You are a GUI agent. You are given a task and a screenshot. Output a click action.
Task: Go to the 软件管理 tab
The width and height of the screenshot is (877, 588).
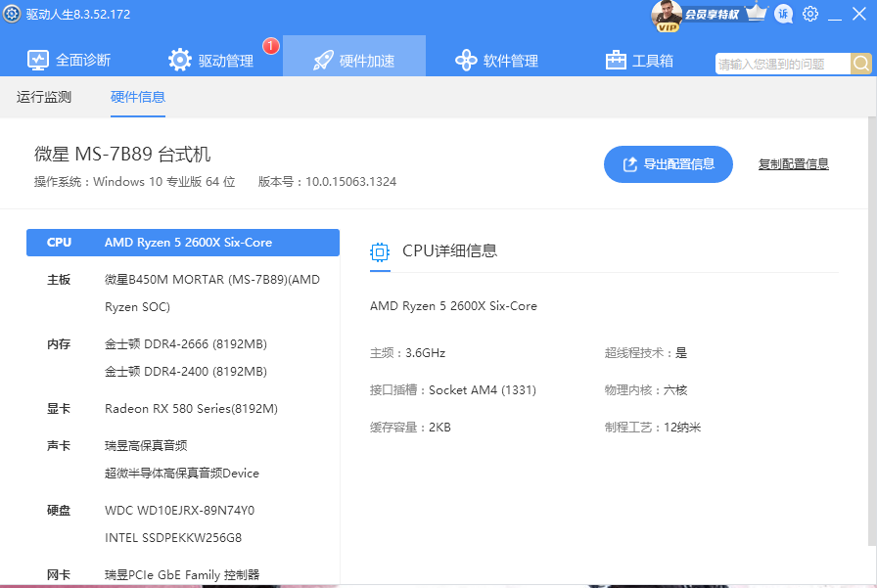point(496,60)
